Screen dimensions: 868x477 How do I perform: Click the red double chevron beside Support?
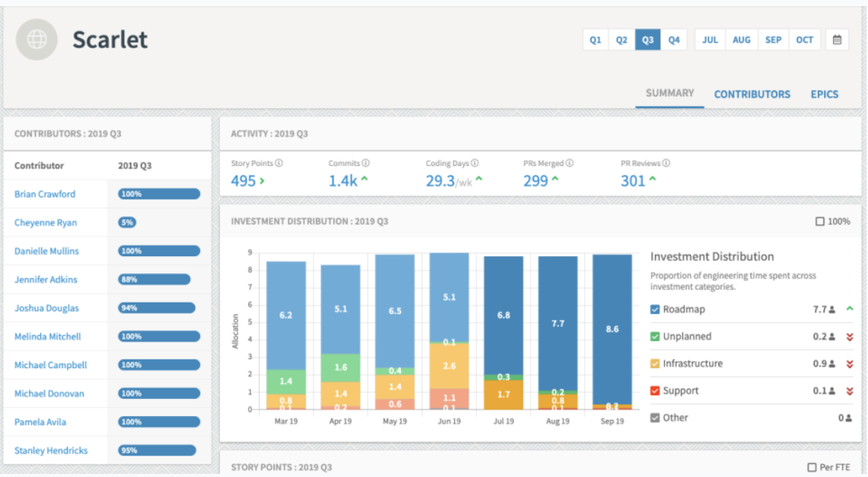coord(849,390)
